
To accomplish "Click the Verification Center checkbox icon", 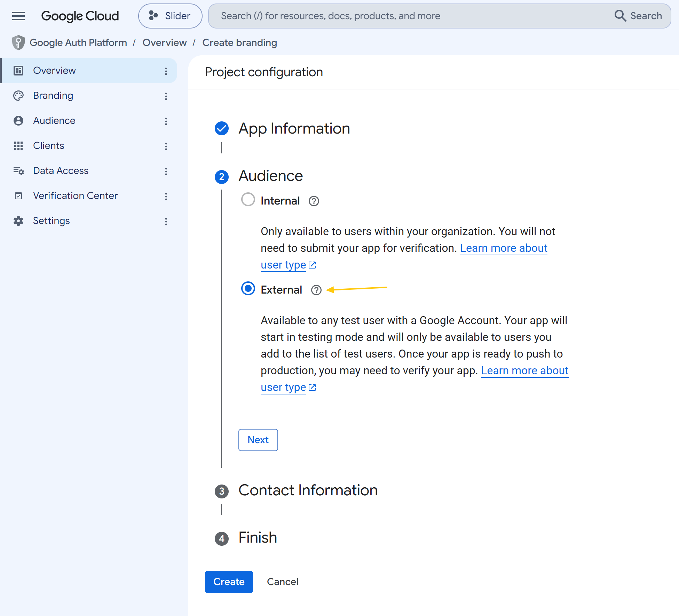I will point(18,196).
